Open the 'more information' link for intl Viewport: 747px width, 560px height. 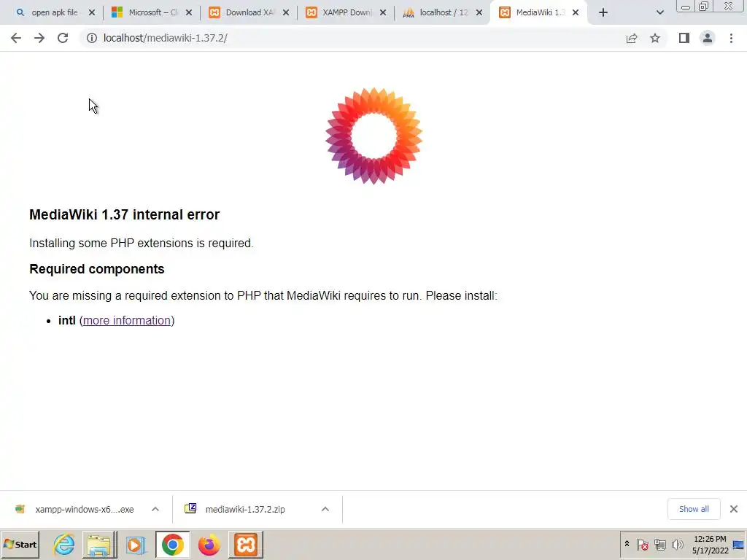(x=127, y=321)
